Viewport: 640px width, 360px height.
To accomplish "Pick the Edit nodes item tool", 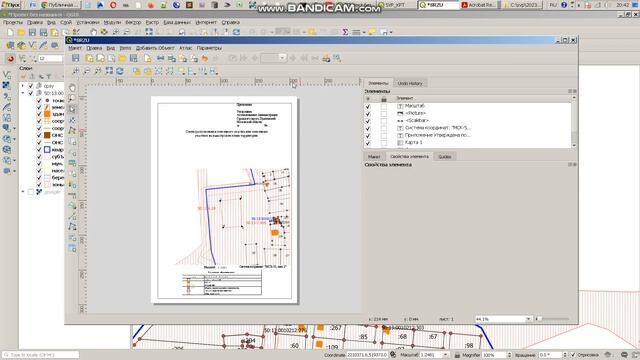I will click(x=72, y=131).
